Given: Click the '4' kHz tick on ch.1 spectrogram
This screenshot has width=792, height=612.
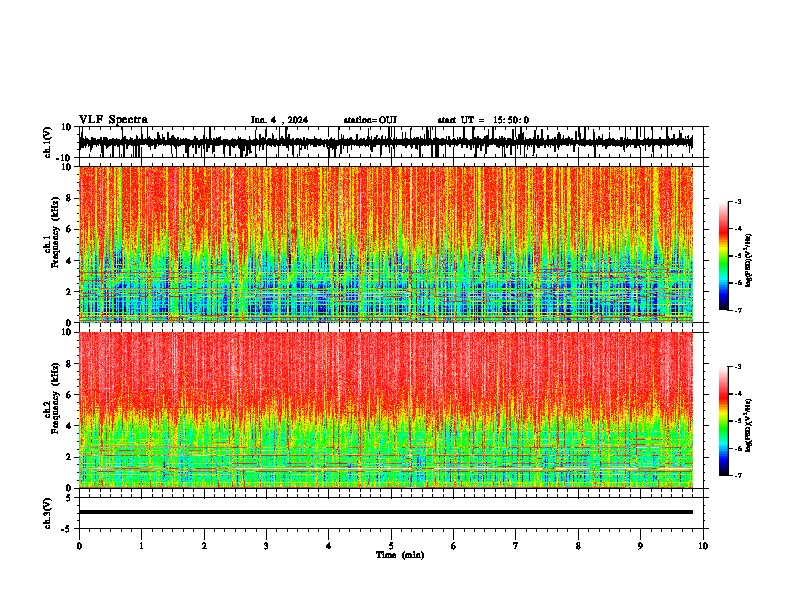Looking at the screenshot, I should coord(69,261).
